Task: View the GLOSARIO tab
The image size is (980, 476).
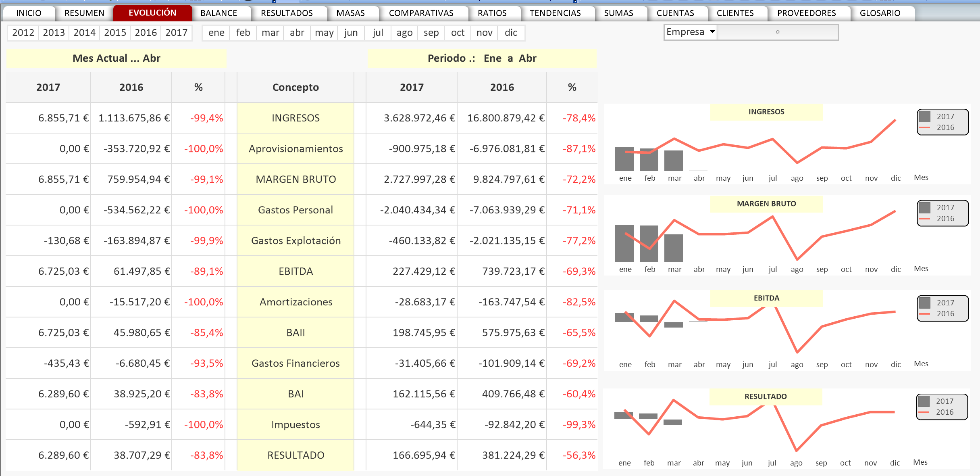Action: (x=880, y=13)
